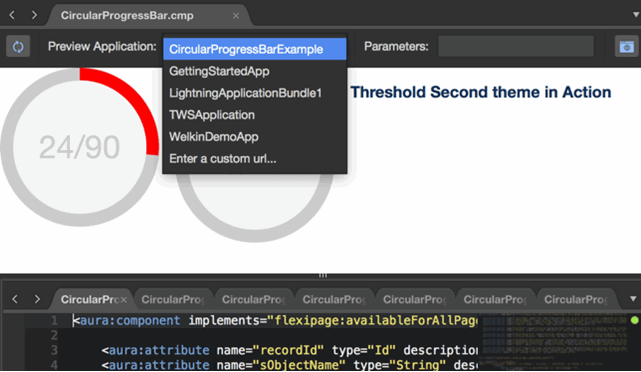
Task: Click the refresh preview icon
Action: tap(18, 47)
